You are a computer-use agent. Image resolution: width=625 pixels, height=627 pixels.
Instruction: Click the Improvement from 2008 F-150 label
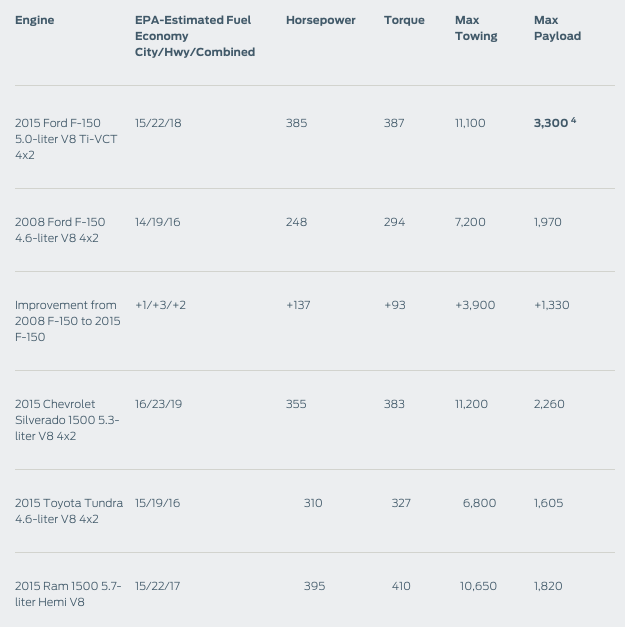67,321
